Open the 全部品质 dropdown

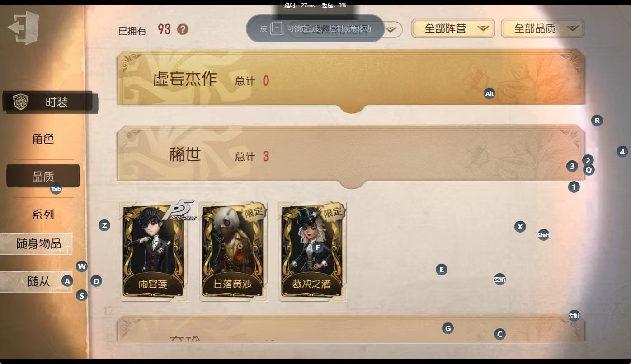tap(542, 28)
